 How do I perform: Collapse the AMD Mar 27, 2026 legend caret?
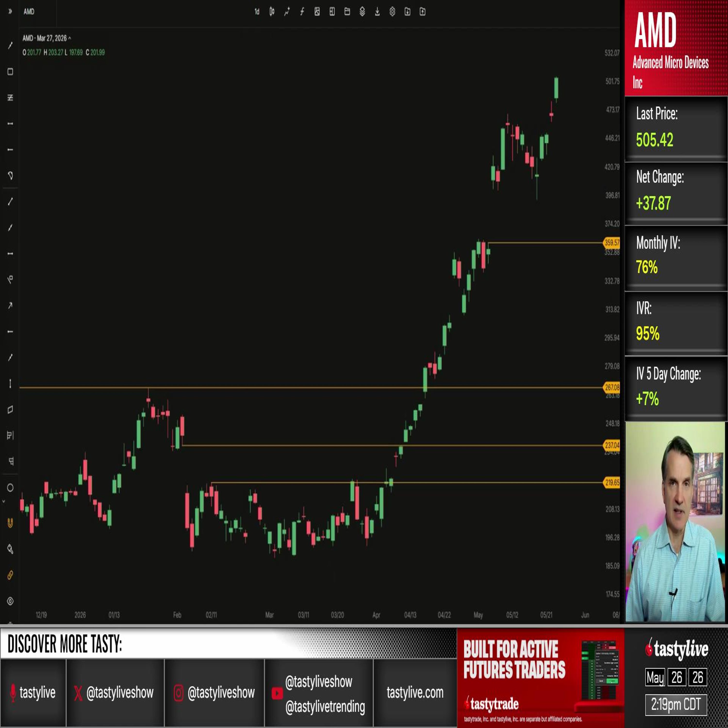[70, 38]
